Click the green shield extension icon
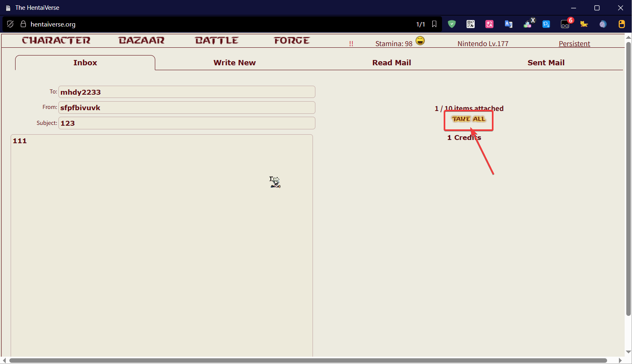This screenshot has width=632, height=364. 452,24
